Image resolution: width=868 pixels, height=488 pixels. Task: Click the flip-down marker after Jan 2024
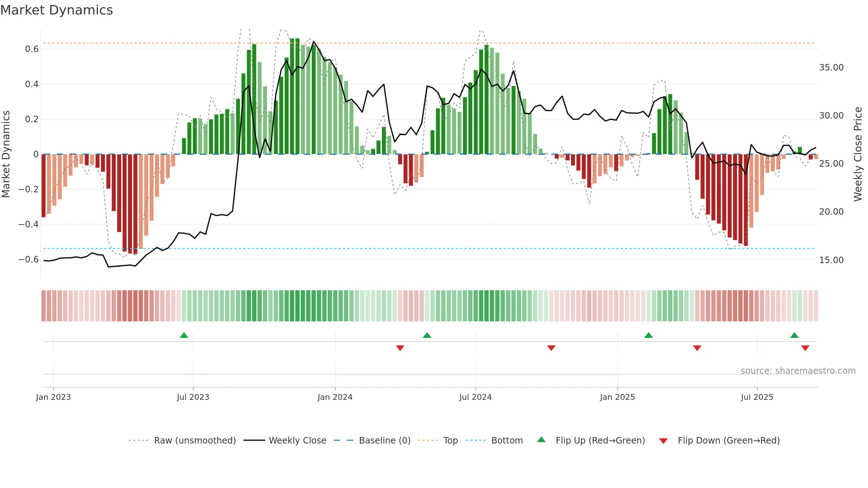pos(400,348)
